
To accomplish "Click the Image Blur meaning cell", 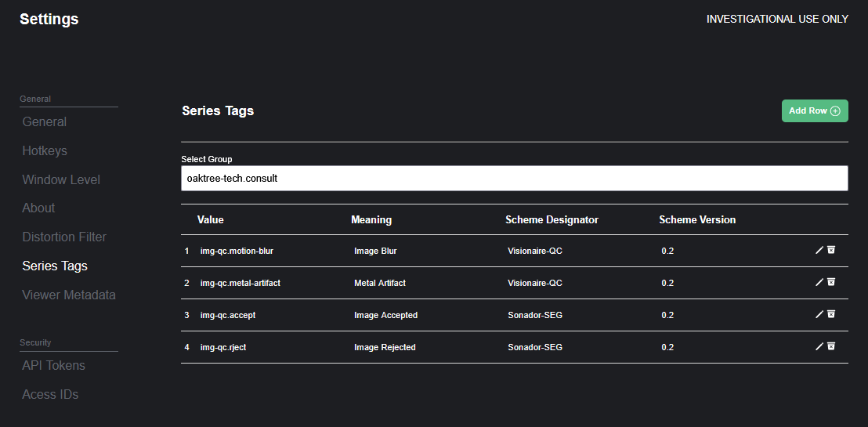I will (x=375, y=251).
